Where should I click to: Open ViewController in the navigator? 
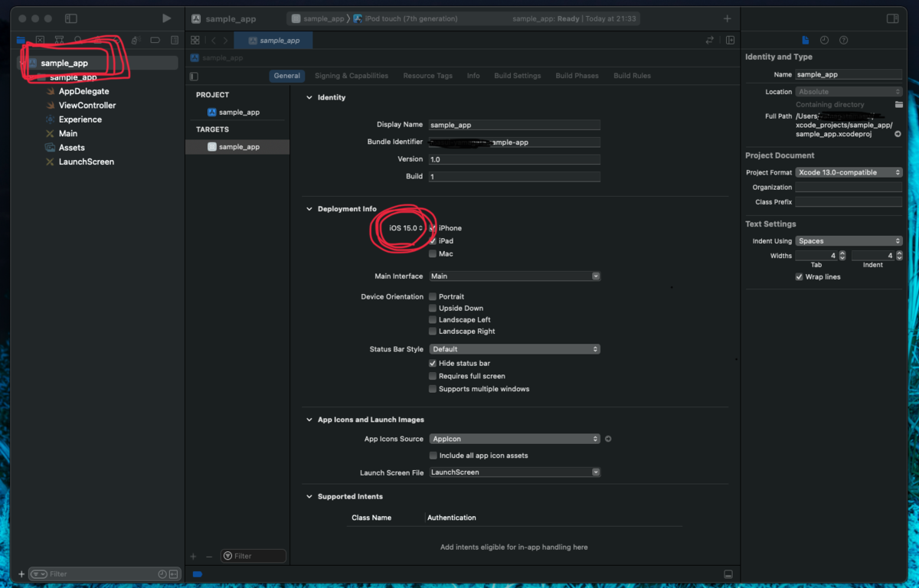click(87, 106)
